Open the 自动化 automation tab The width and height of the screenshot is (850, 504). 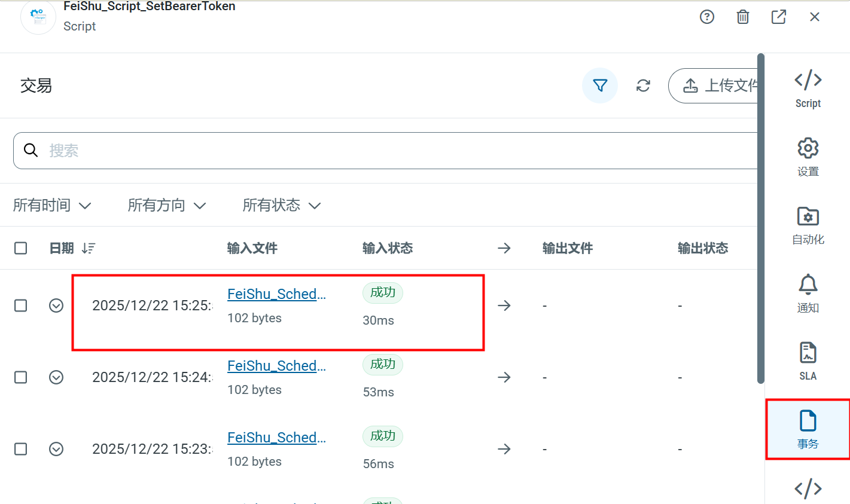point(808,225)
